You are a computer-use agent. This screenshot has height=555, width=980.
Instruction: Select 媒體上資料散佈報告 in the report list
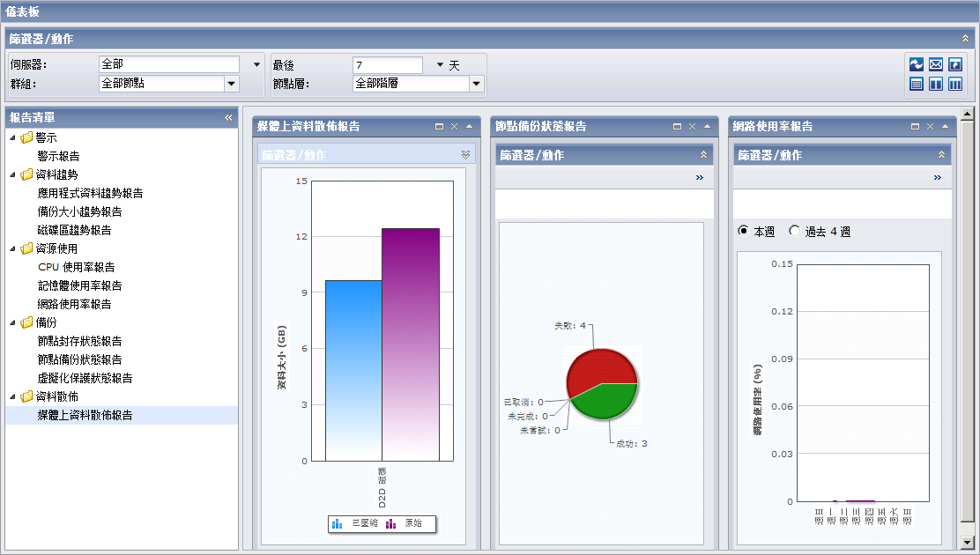tap(85, 416)
